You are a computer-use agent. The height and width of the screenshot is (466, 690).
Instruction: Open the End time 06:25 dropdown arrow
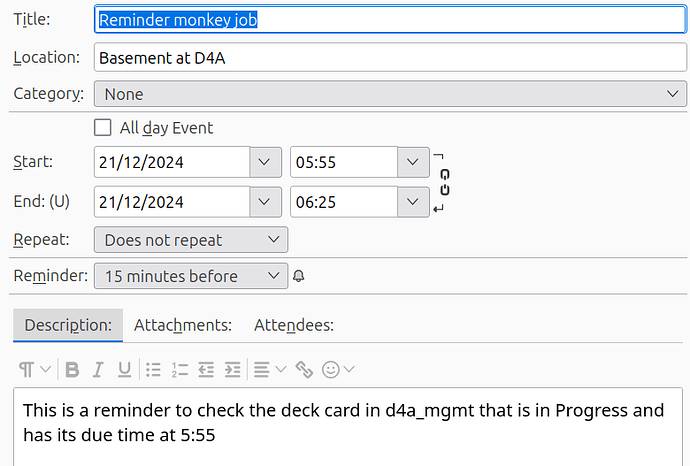[x=413, y=202]
